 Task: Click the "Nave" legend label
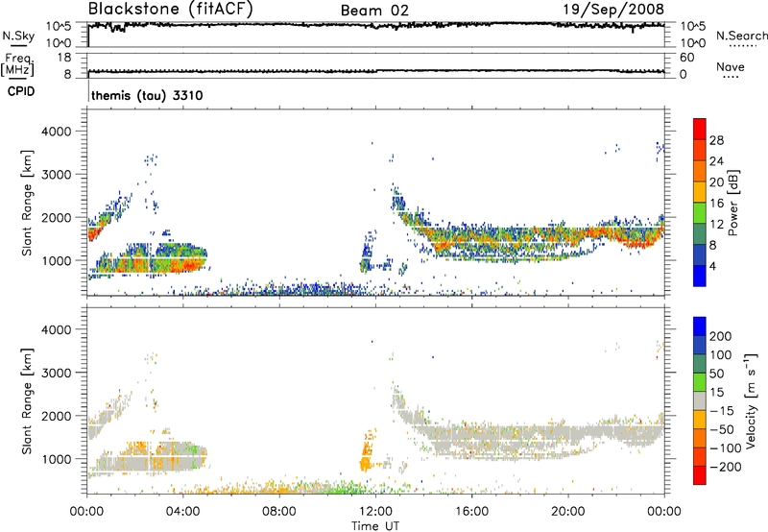coord(730,66)
